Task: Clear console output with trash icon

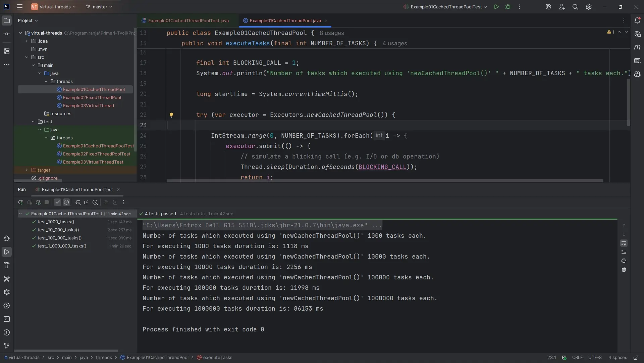Action: click(x=624, y=270)
